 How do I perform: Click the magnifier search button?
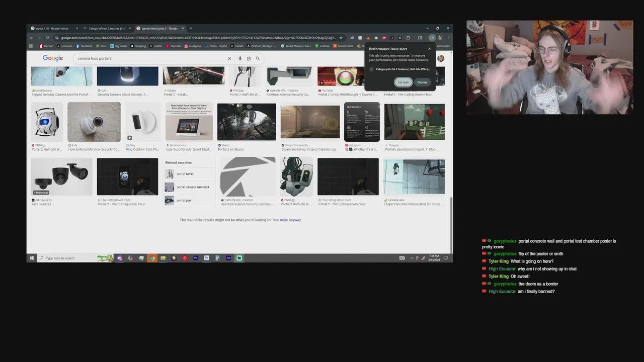(258, 58)
